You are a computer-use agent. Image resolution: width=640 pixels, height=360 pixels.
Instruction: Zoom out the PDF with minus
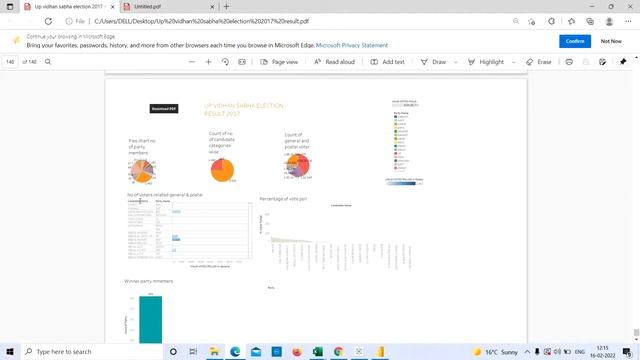point(191,62)
